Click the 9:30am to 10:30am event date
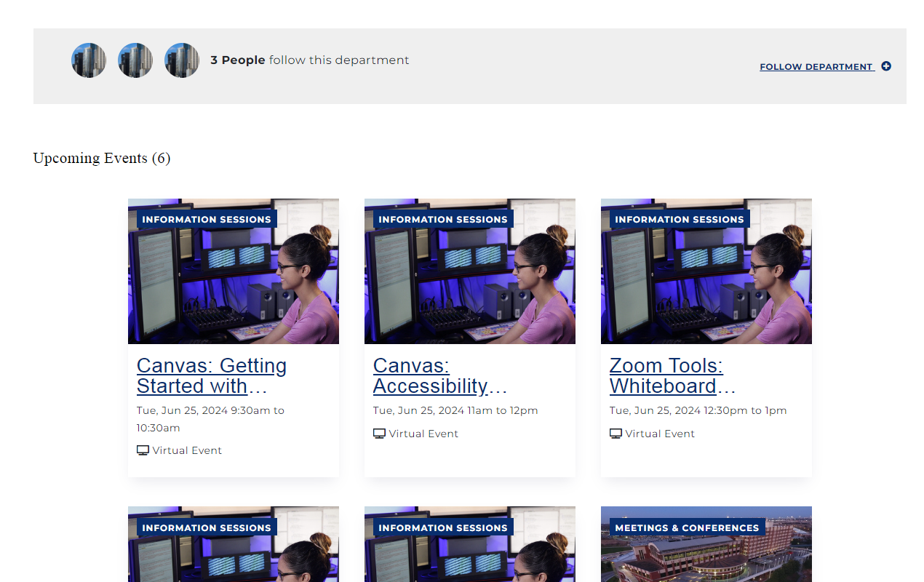The height and width of the screenshot is (582, 924). click(210, 419)
